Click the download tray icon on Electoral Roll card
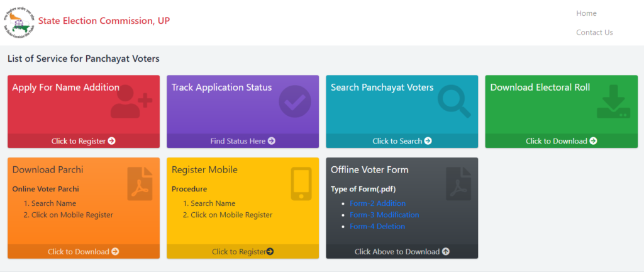Image resolution: width=644 pixels, height=272 pixels. tap(613, 101)
